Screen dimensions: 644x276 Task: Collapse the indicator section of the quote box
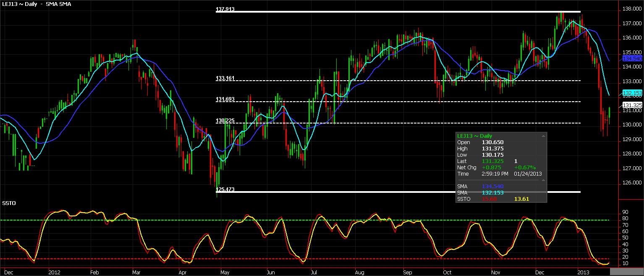click(544, 179)
